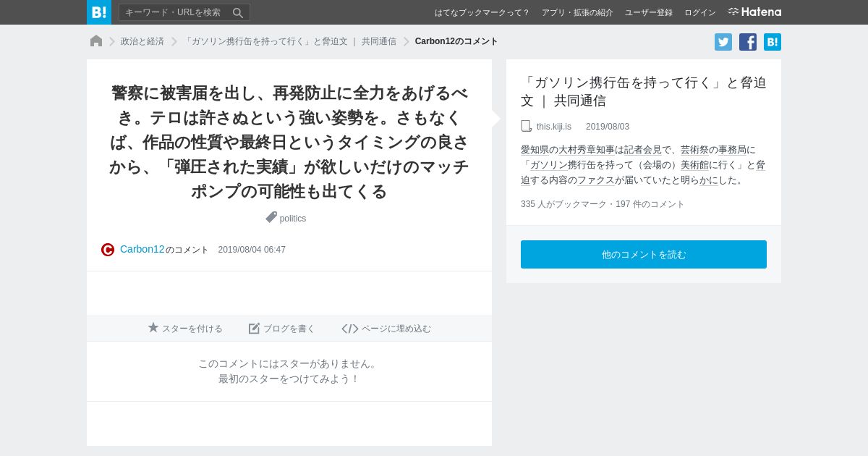Click the tag icon beside politics
This screenshot has width=868, height=456.
(271, 217)
